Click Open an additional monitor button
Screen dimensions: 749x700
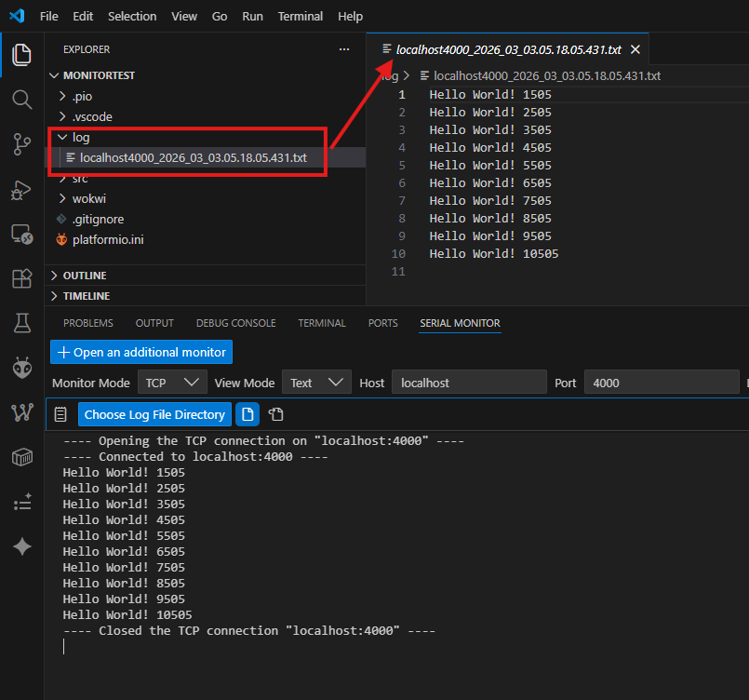coord(141,352)
